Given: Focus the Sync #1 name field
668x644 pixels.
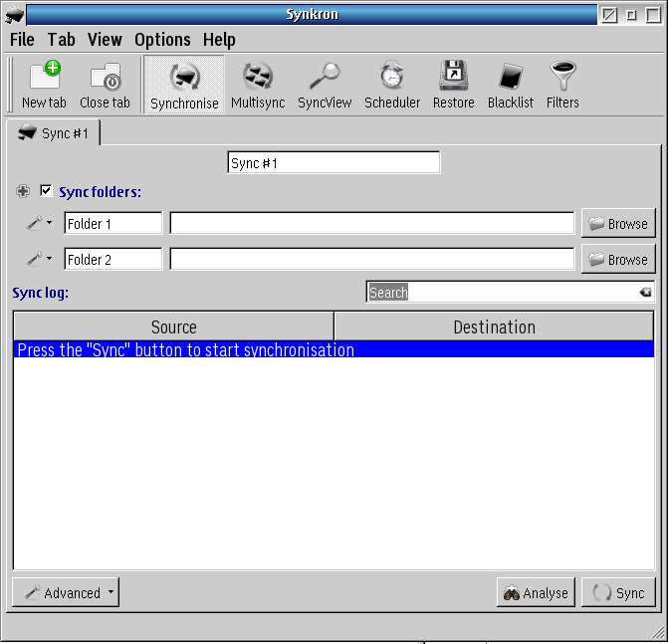Looking at the screenshot, I should tap(334, 162).
